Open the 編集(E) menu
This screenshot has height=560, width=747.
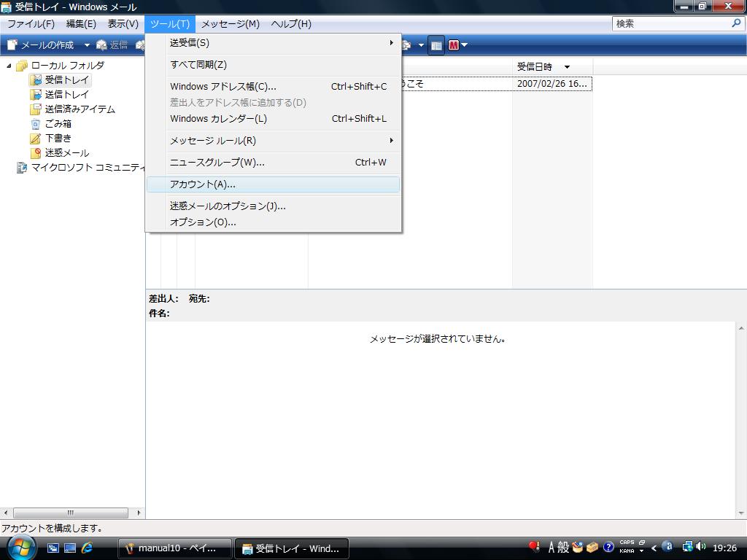(81, 24)
